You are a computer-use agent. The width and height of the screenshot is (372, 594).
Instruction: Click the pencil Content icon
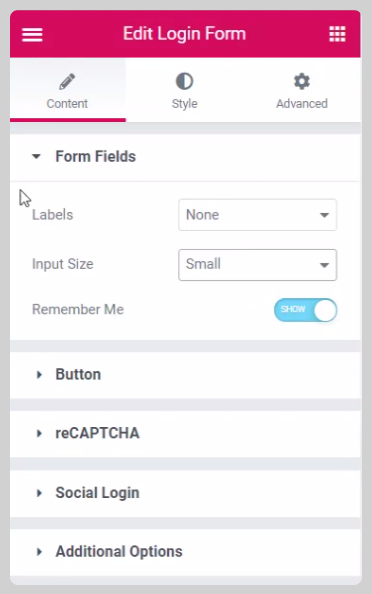tap(67, 81)
